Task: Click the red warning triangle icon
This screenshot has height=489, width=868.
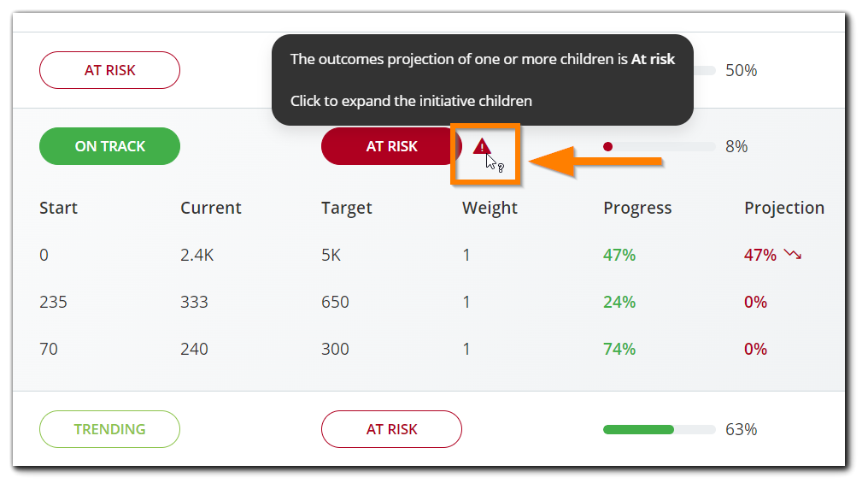Action: coord(482,146)
